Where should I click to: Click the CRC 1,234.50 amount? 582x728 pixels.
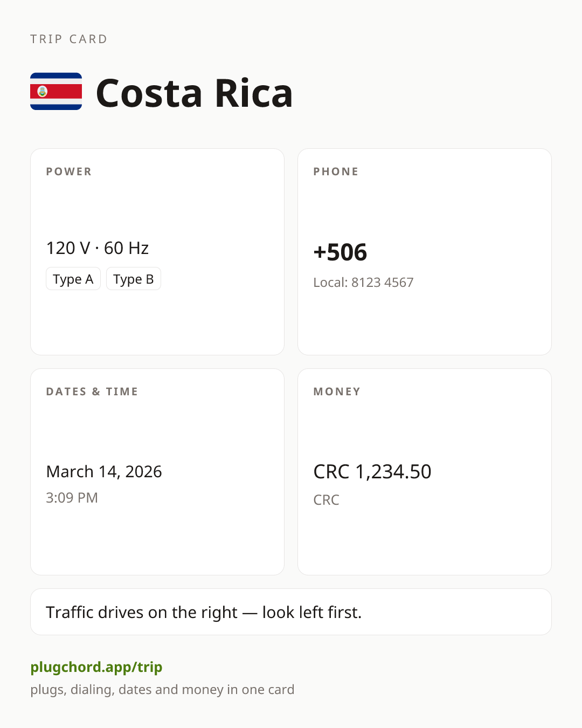pos(372,471)
